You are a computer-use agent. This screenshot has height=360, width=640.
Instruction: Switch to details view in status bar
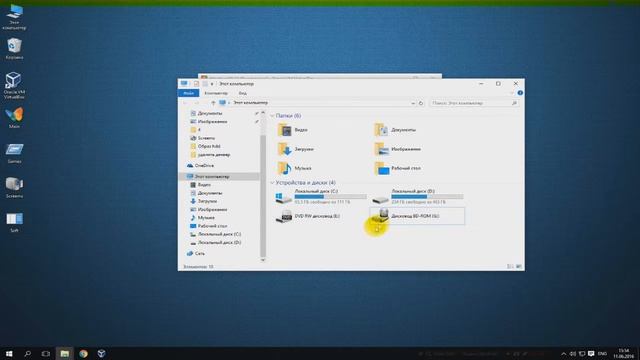(510, 267)
